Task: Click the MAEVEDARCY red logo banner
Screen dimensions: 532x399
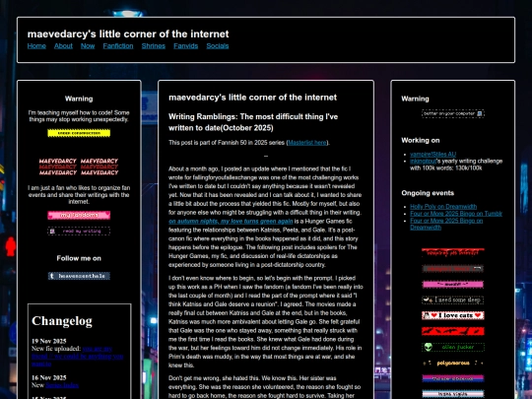Action: (x=79, y=166)
